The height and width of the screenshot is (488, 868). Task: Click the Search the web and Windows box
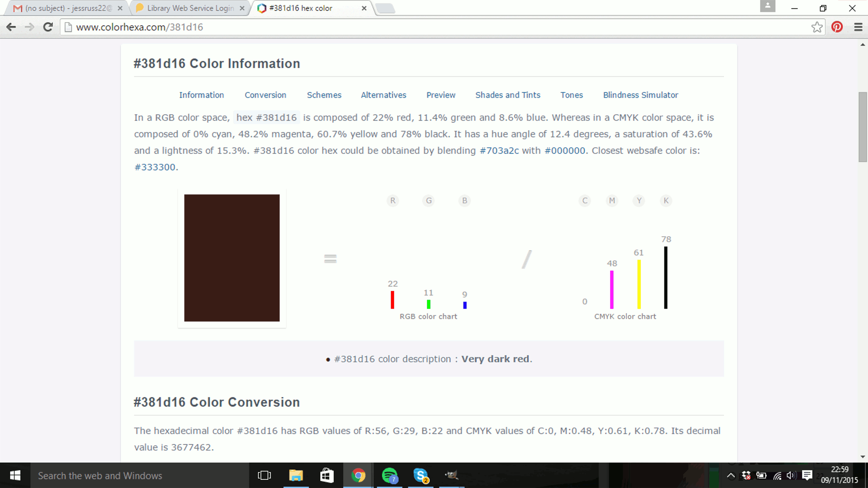click(x=140, y=476)
